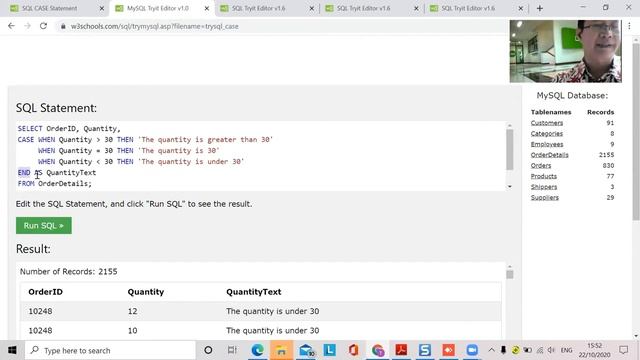Screen dimensions: 640x360
Task: Open the Shippers table link
Action: [x=544, y=187]
